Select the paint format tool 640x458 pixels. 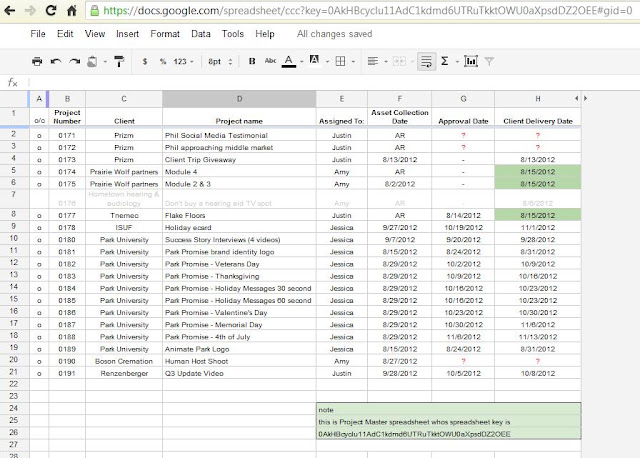click(119, 61)
